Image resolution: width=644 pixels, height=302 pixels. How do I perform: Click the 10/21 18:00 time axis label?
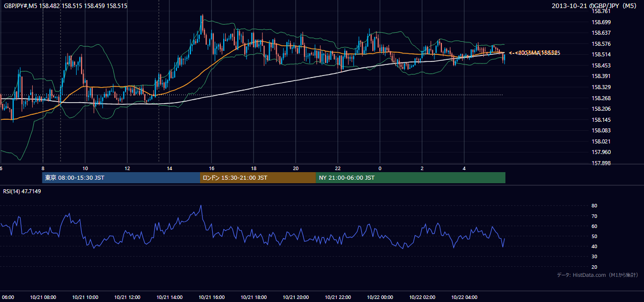tap(253, 297)
